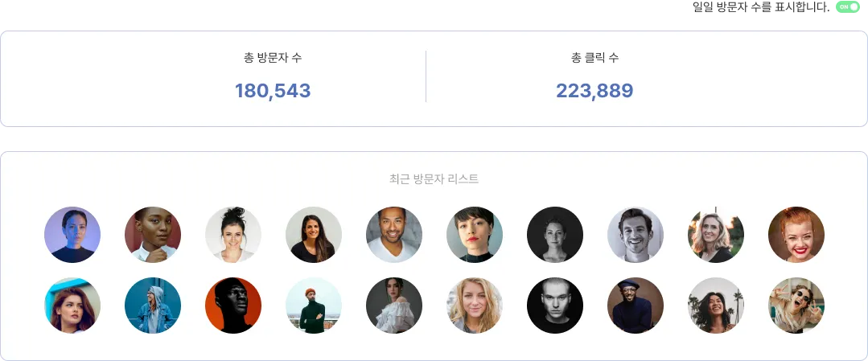Click the total visitors number 180,543
Screen dimensions: 868x361
pyautogui.click(x=273, y=91)
